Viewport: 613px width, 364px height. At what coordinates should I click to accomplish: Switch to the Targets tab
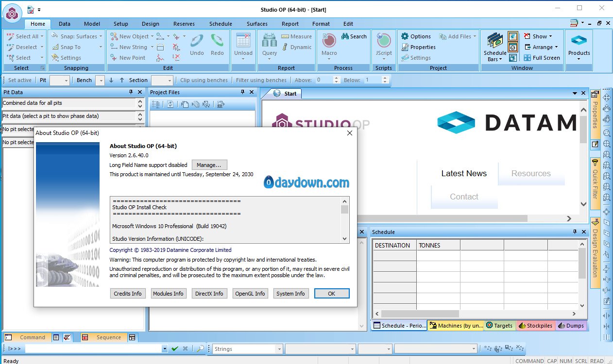tap(499, 326)
